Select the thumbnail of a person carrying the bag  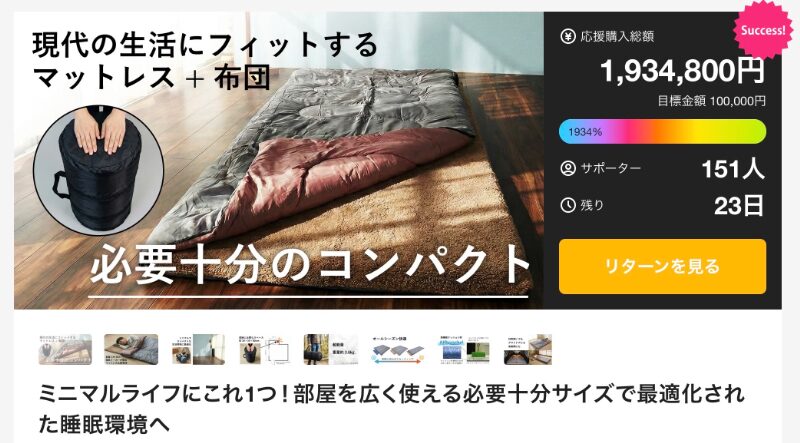click(x=331, y=349)
